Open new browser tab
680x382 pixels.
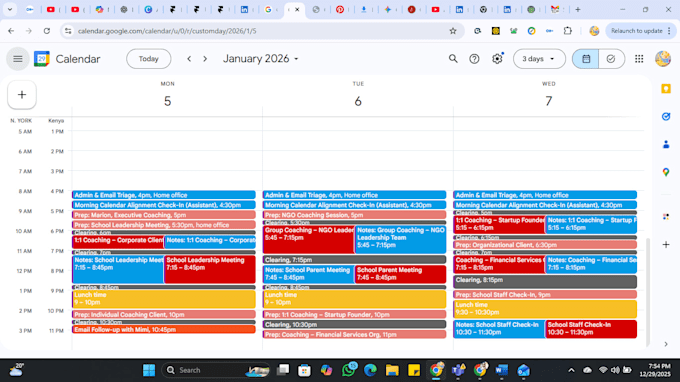pyautogui.click(x=578, y=9)
